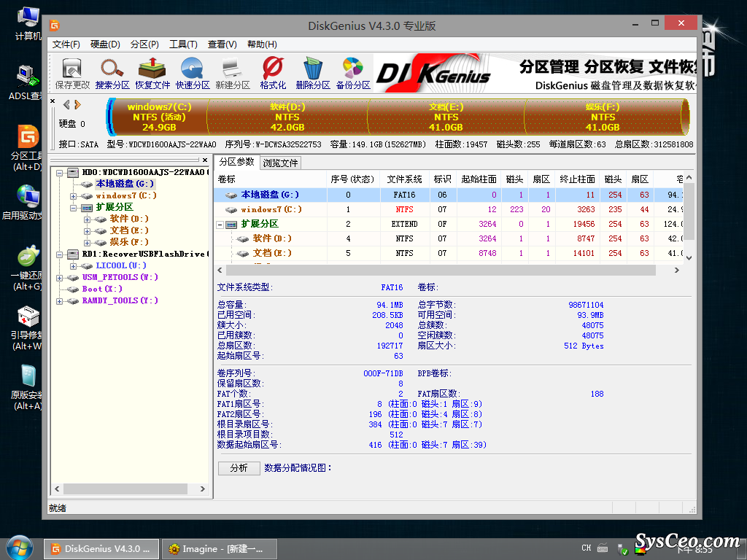Image resolution: width=747 pixels, height=560 pixels.
Task: Close the disk map bar with the small X
Action: [x=53, y=101]
